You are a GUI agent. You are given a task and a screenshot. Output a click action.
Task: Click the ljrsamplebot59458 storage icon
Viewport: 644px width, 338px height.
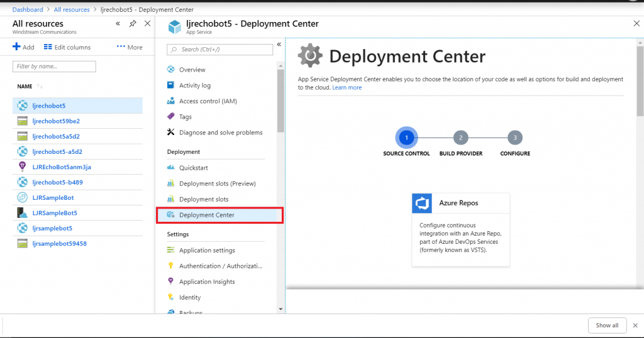click(x=22, y=243)
